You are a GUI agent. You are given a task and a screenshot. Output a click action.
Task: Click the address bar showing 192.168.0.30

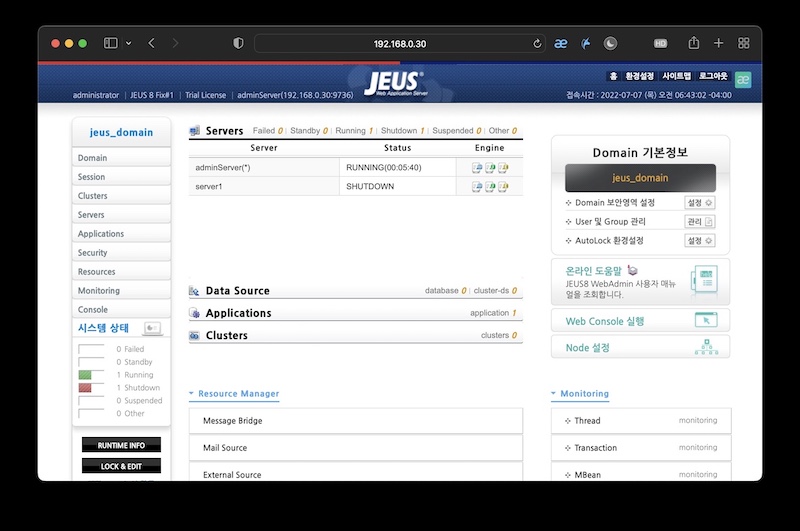click(400, 44)
